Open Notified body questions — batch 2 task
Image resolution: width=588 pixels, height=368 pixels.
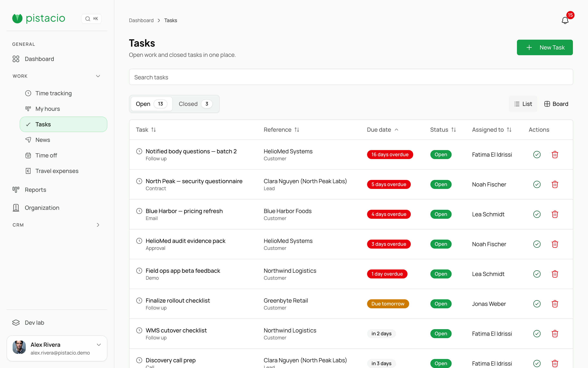[x=191, y=151]
